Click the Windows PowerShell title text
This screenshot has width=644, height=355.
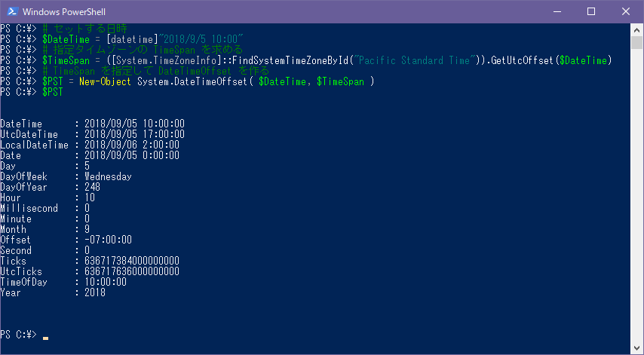pos(64,12)
